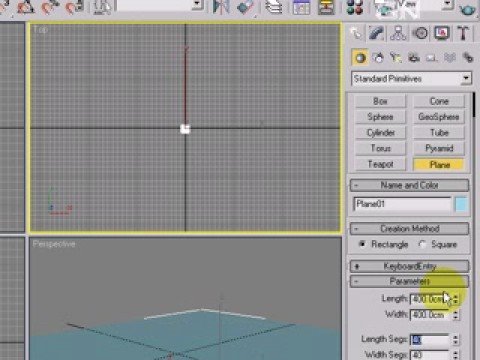
Task: Select the Rectangle creation method
Action: [362, 244]
